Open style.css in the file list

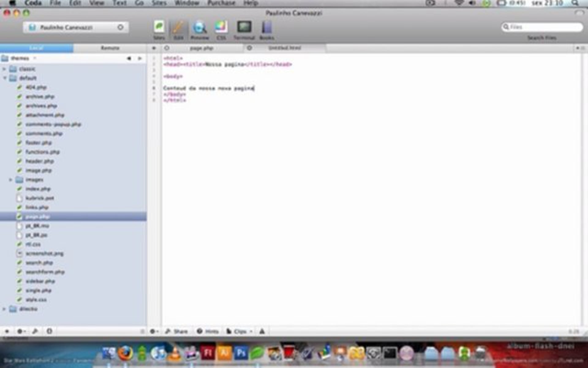tap(36, 299)
